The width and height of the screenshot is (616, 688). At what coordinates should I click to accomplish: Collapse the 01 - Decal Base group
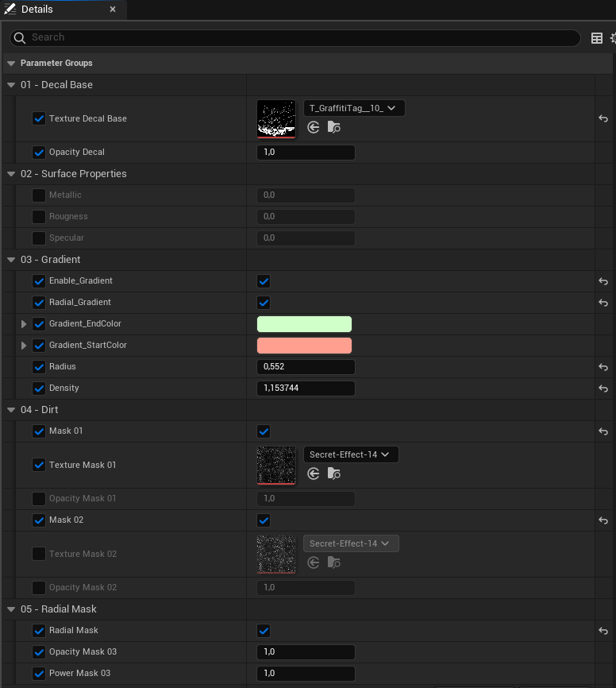pyautogui.click(x=11, y=85)
